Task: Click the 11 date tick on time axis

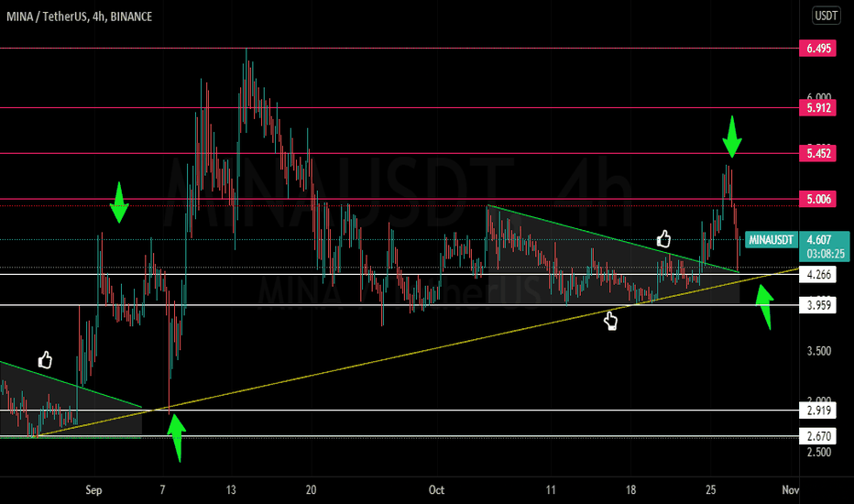Action: (x=551, y=490)
